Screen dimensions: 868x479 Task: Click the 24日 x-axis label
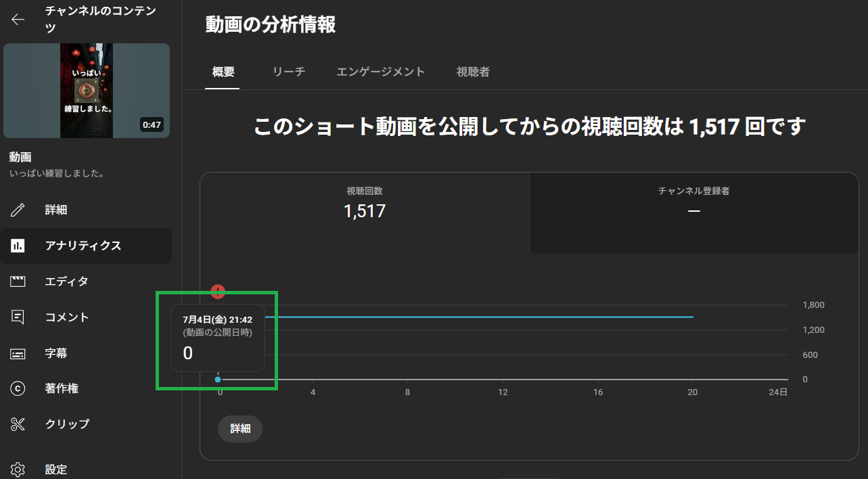click(x=779, y=392)
